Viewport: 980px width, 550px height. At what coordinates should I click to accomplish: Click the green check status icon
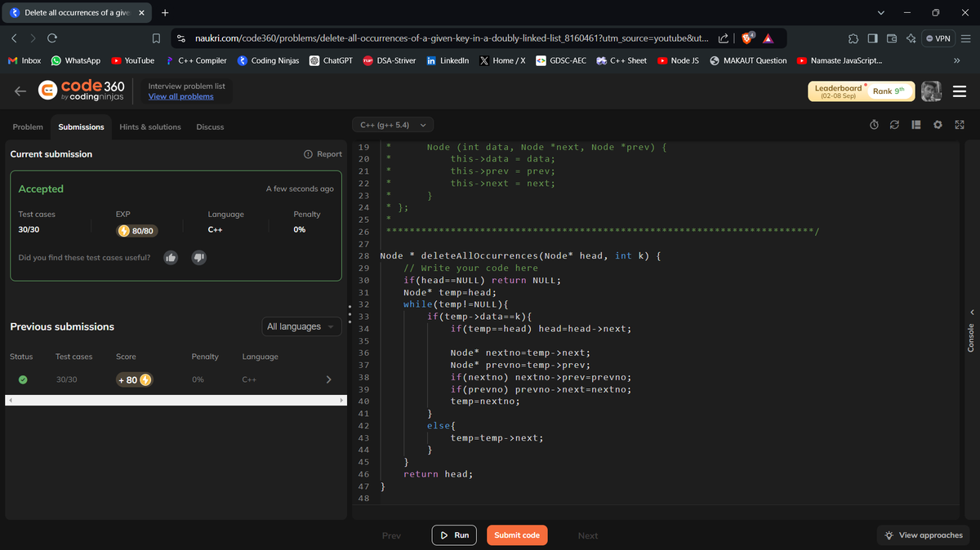[x=23, y=379]
